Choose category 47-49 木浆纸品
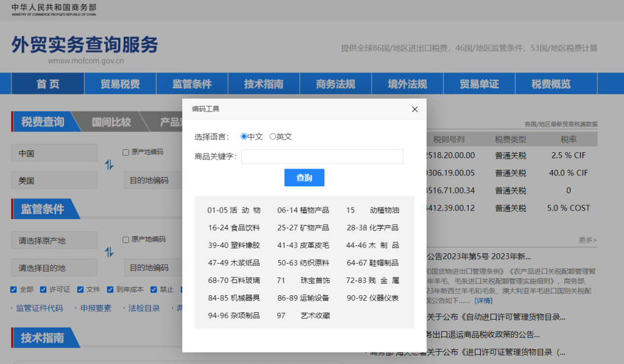Viewport: 624px width, 364px height. [x=234, y=263]
